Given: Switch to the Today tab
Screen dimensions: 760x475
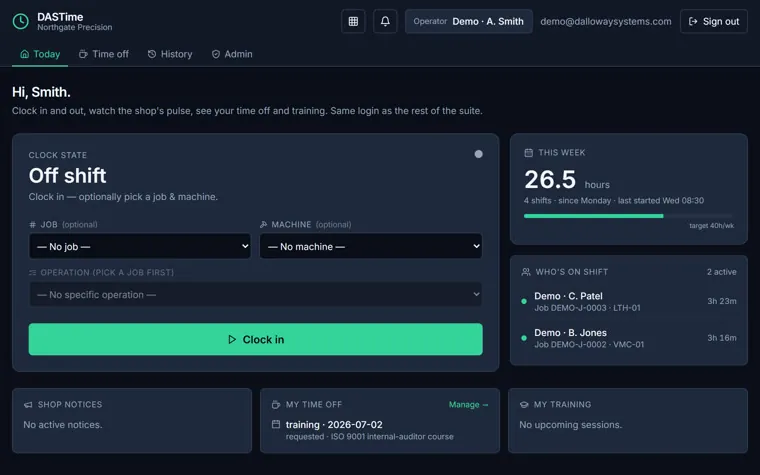Looking at the screenshot, I should pyautogui.click(x=40, y=54).
